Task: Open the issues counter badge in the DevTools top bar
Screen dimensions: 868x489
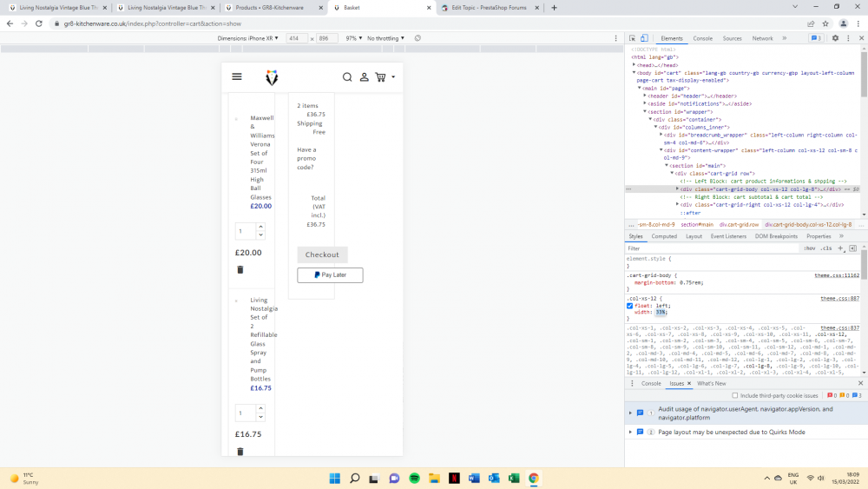Action: [816, 38]
